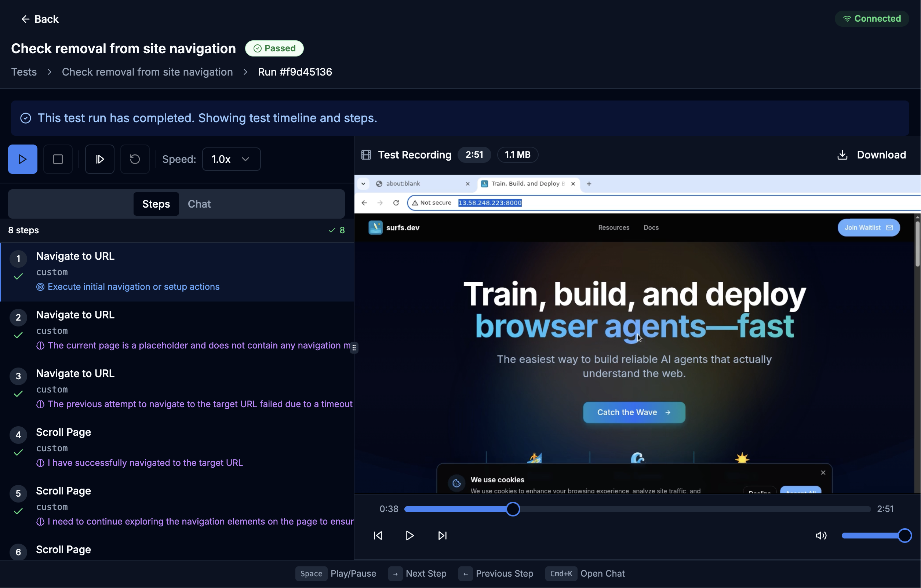Skip to next chapter in video playback
921x588 pixels.
click(x=442, y=536)
